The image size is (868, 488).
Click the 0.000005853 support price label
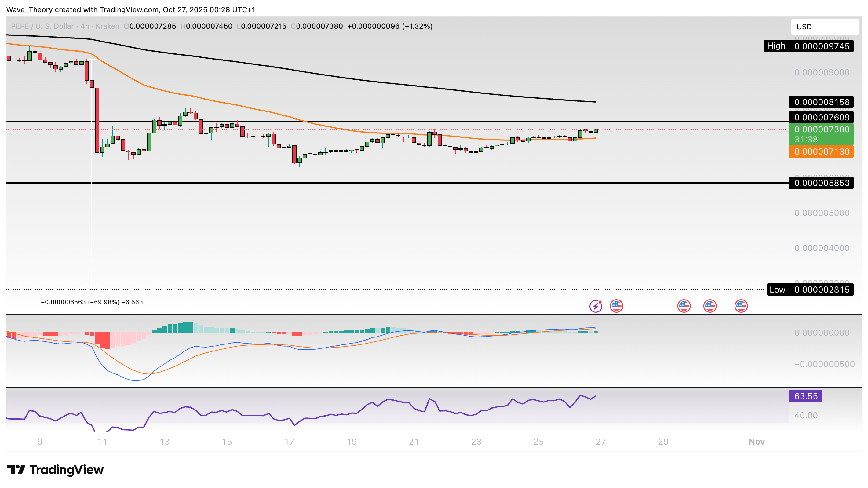click(822, 183)
